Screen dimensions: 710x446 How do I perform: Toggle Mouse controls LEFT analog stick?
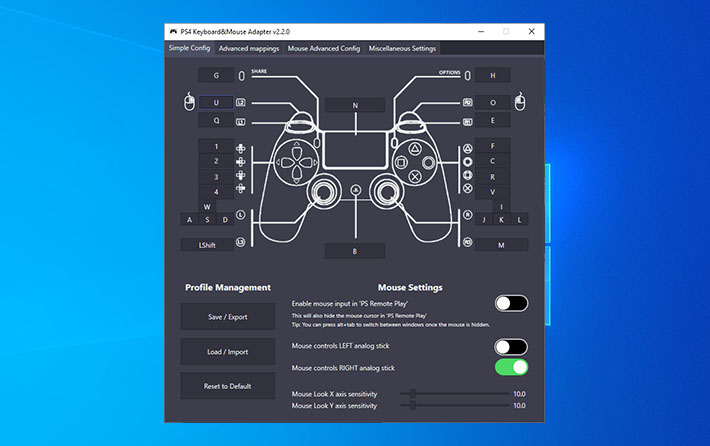coord(511,347)
